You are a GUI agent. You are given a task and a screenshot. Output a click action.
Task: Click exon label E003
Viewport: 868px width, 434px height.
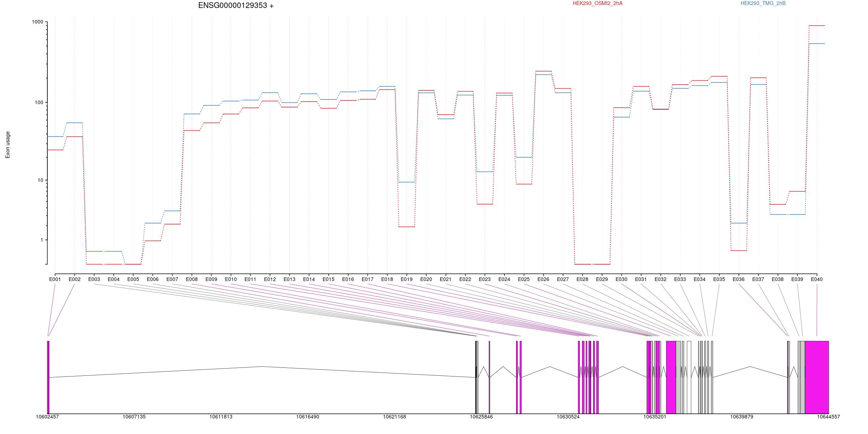pos(94,279)
